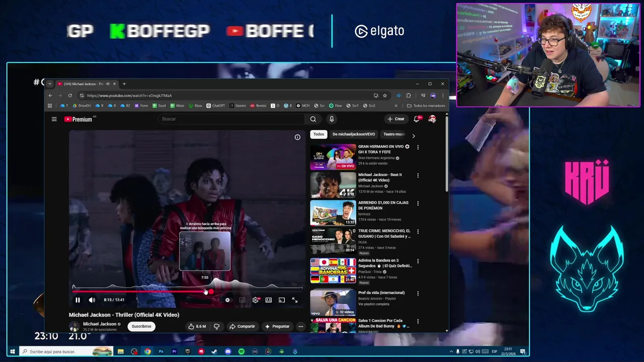Show more filter chips with arrow
Screen dimensions: 644x362
click(x=414, y=136)
